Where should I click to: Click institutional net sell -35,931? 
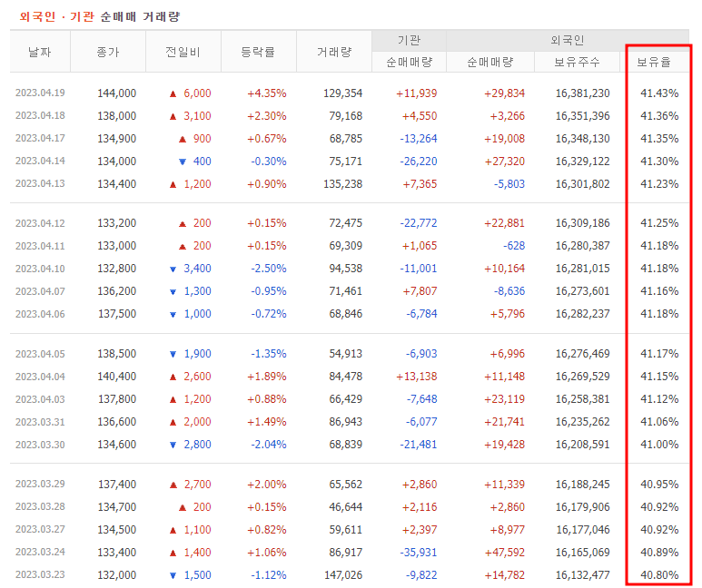tap(418, 553)
